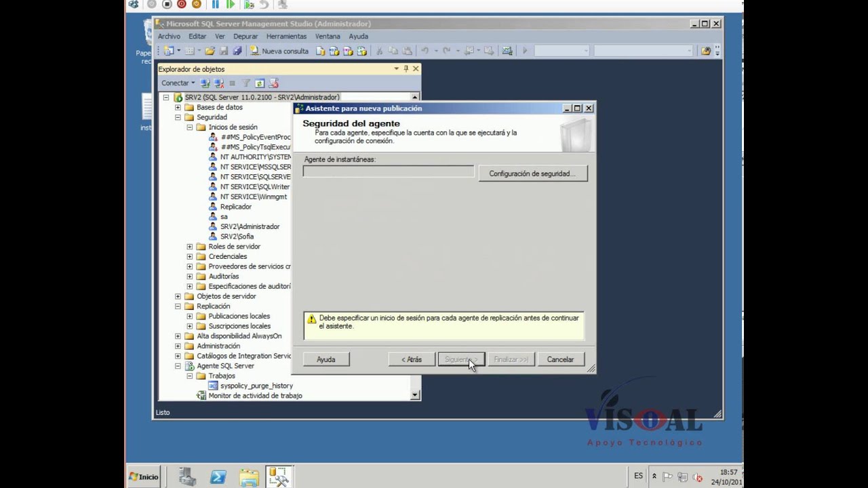This screenshot has width=868, height=488.
Task: Collapse the Inicios de sesión node
Action: [x=190, y=127]
